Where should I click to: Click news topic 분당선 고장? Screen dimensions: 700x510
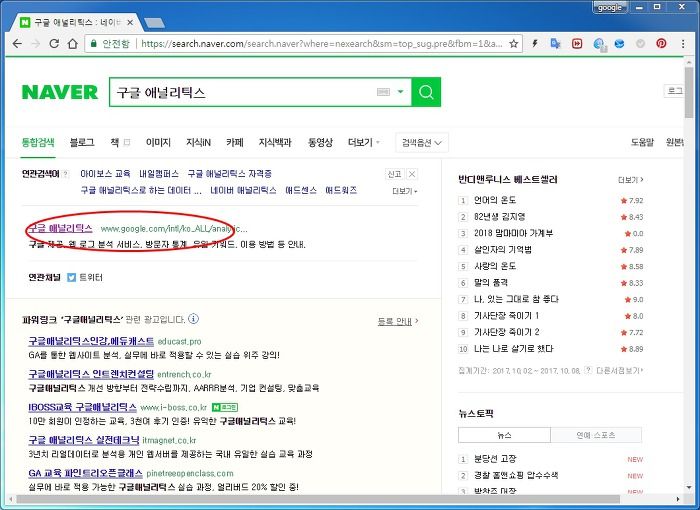495,459
